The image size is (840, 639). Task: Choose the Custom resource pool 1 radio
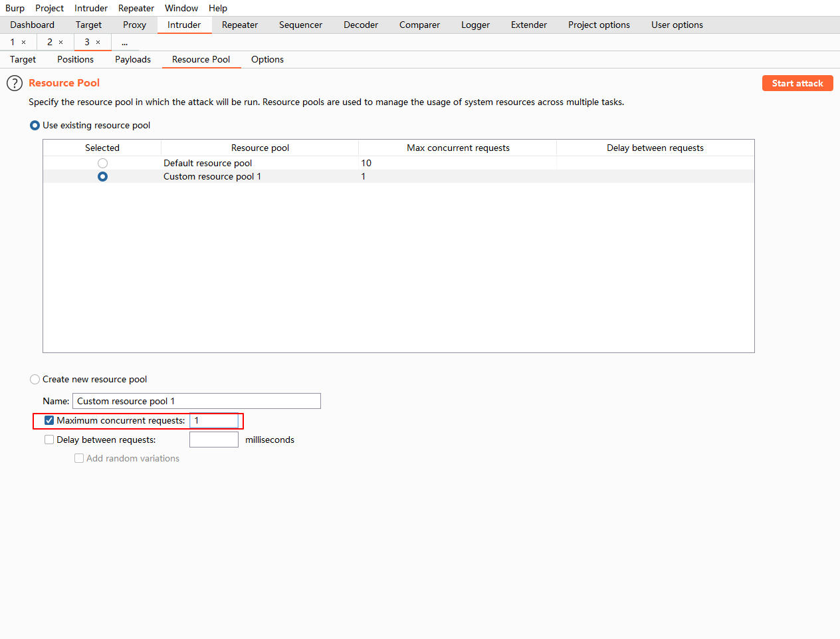(x=102, y=176)
